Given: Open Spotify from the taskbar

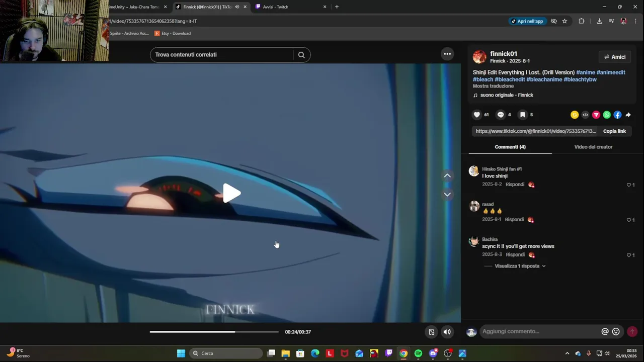Looking at the screenshot, I should click(418, 353).
